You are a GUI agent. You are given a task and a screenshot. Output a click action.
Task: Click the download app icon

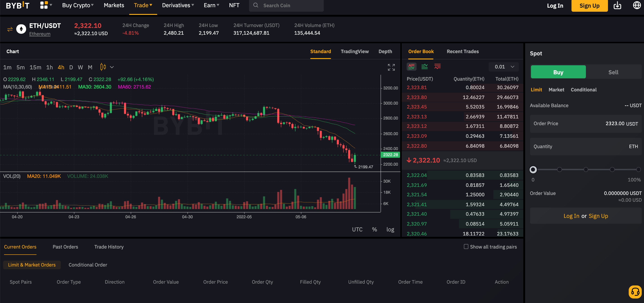(617, 5)
